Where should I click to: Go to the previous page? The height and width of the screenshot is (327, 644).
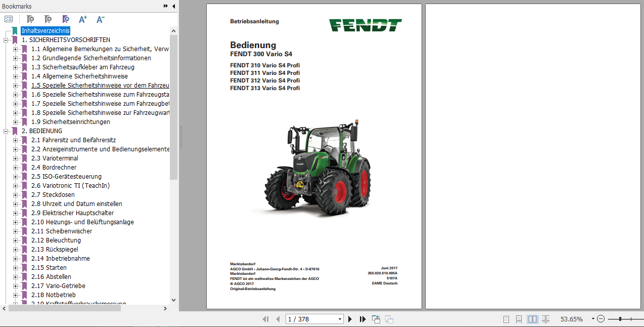click(278, 319)
